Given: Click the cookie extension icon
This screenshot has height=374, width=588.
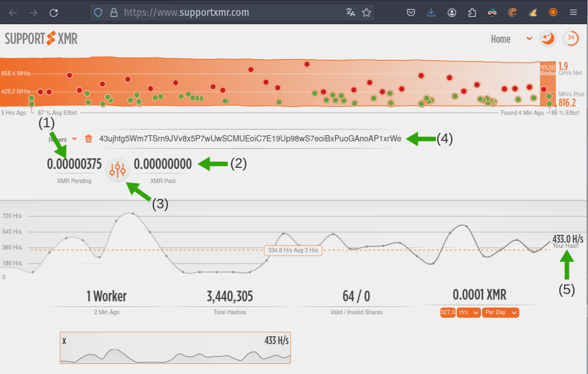Looking at the screenshot, I should click(x=512, y=12).
